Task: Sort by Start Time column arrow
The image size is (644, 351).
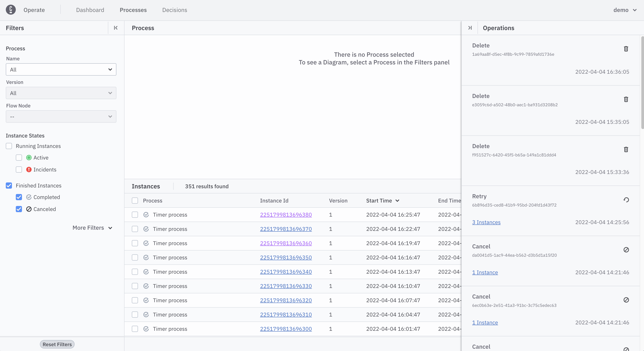Action: point(397,201)
